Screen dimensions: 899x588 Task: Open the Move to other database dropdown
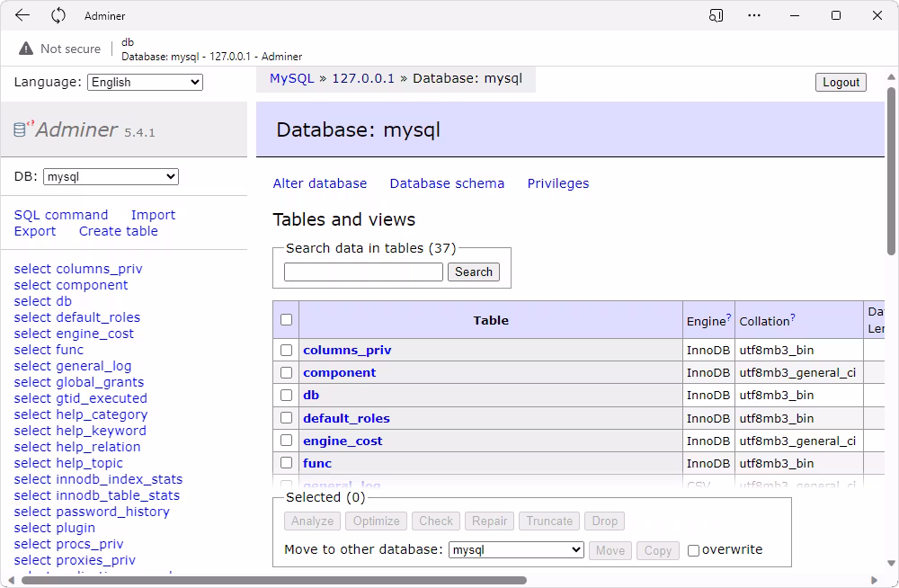(516, 550)
